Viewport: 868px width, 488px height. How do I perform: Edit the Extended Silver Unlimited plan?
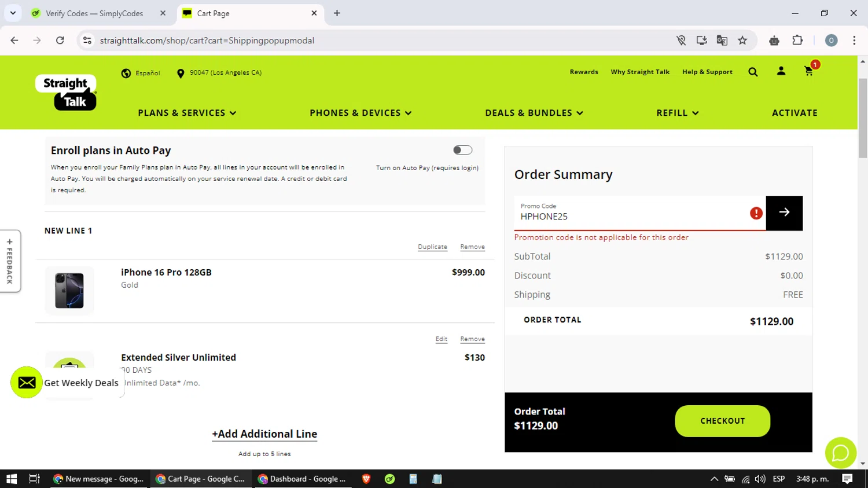[x=441, y=339]
